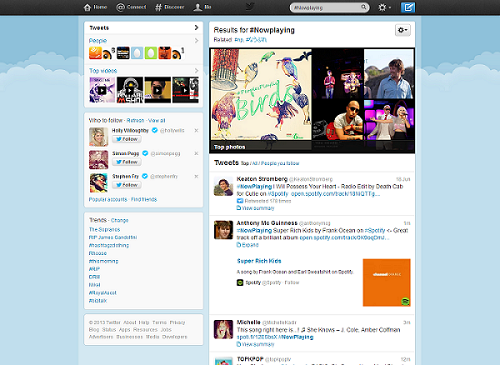The width and height of the screenshot is (500, 365).
Task: Follow Stephen Fry
Action: tap(127, 185)
